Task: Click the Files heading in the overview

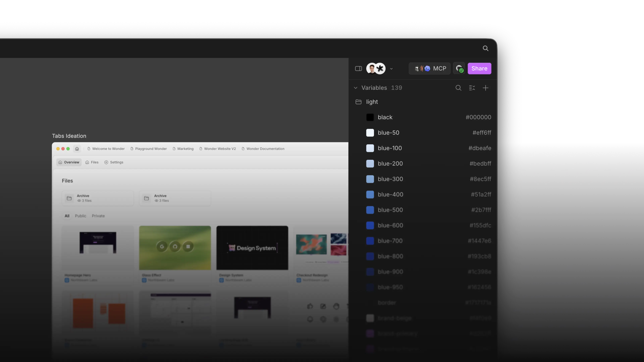Action: [x=67, y=181]
